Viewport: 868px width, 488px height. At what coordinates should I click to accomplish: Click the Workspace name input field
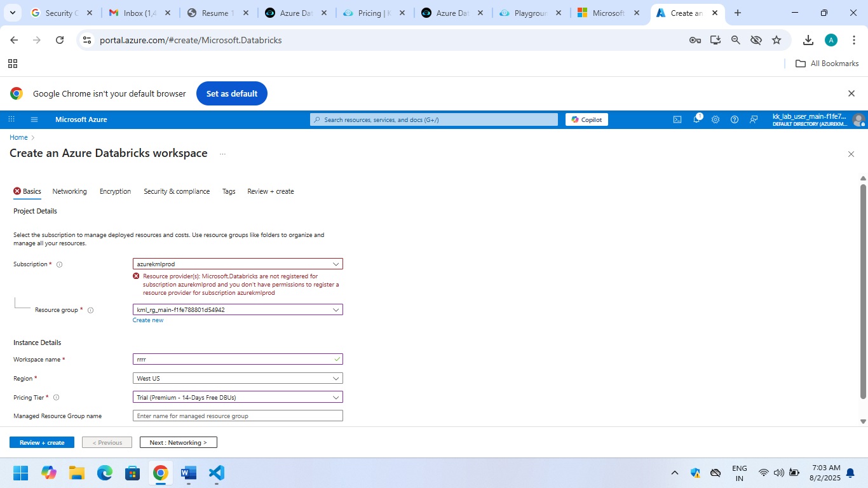(x=238, y=359)
